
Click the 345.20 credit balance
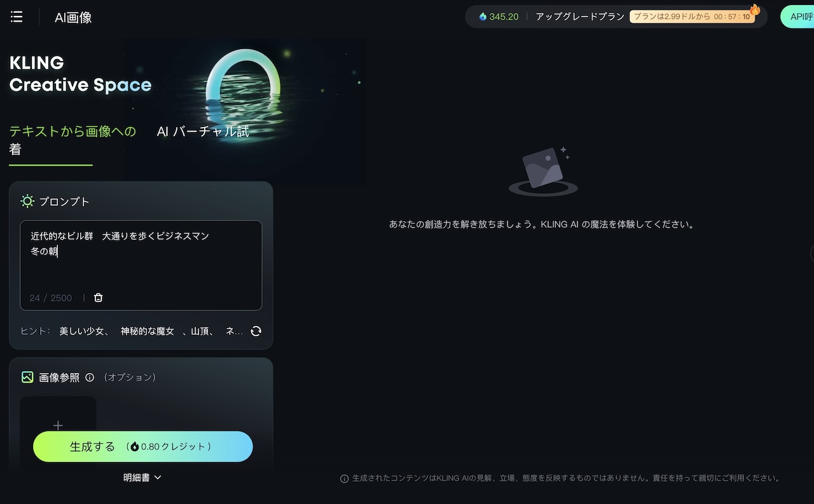point(504,17)
